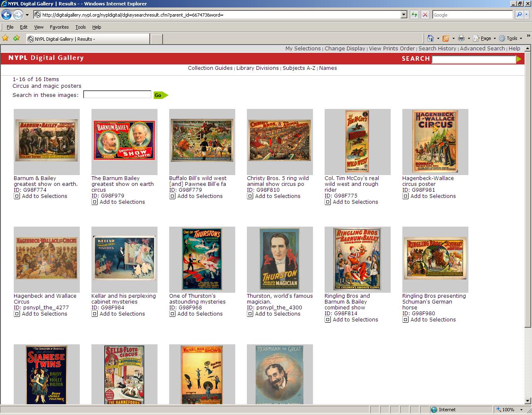Screen dimensions: 532x415
Task: Open the Help menu in menu bar
Action: pyautogui.click(x=97, y=27)
